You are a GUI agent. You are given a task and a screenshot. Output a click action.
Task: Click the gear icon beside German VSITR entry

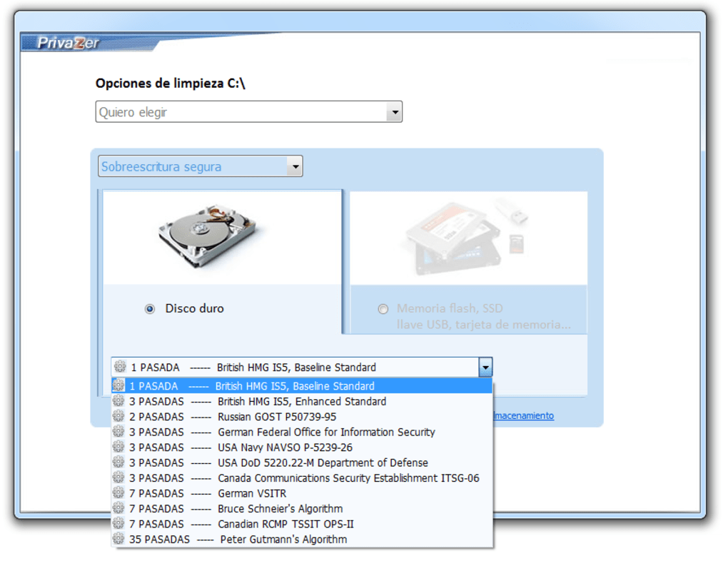click(x=118, y=493)
